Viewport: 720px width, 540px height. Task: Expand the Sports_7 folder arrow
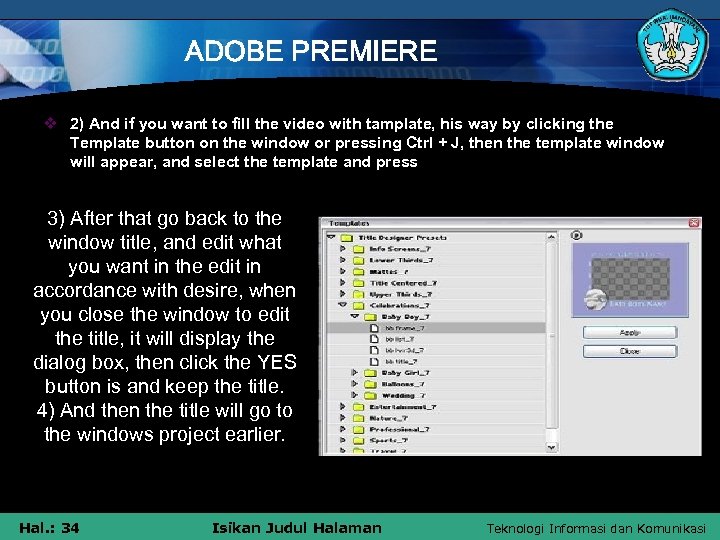tap(343, 440)
